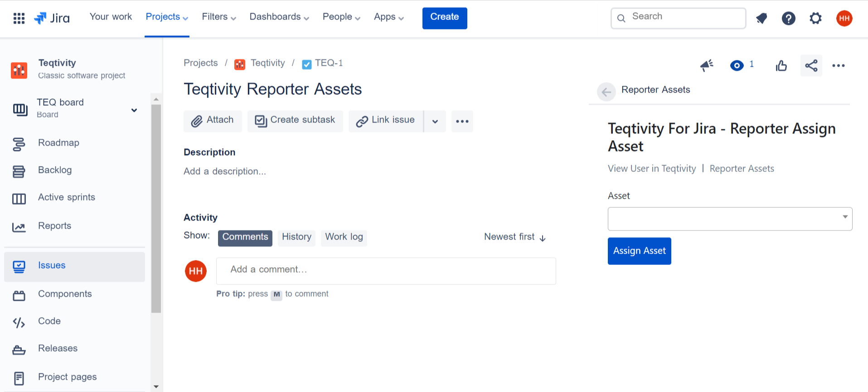Open the HH profile avatar menu
The image size is (868, 392).
[x=844, y=18]
